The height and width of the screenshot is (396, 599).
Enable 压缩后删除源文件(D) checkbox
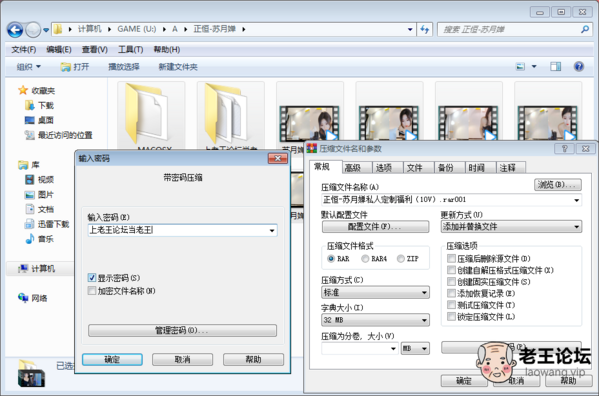(x=451, y=259)
